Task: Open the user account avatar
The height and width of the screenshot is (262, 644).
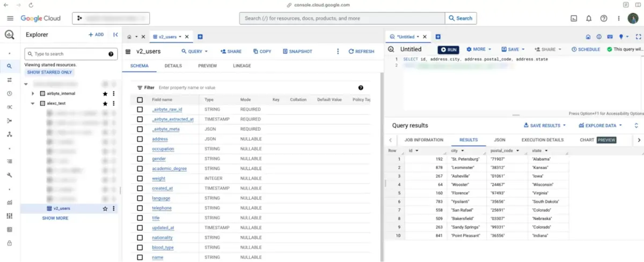Action: point(633,18)
